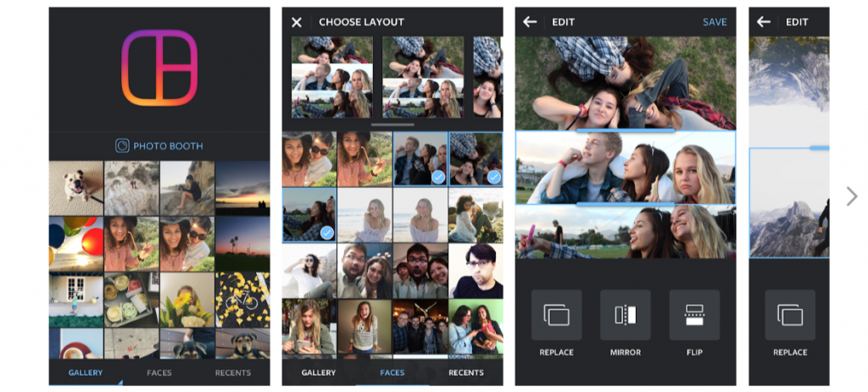Grab blue handle above the middle collage photo
Screen dimensions: 868x392
coord(625,131)
